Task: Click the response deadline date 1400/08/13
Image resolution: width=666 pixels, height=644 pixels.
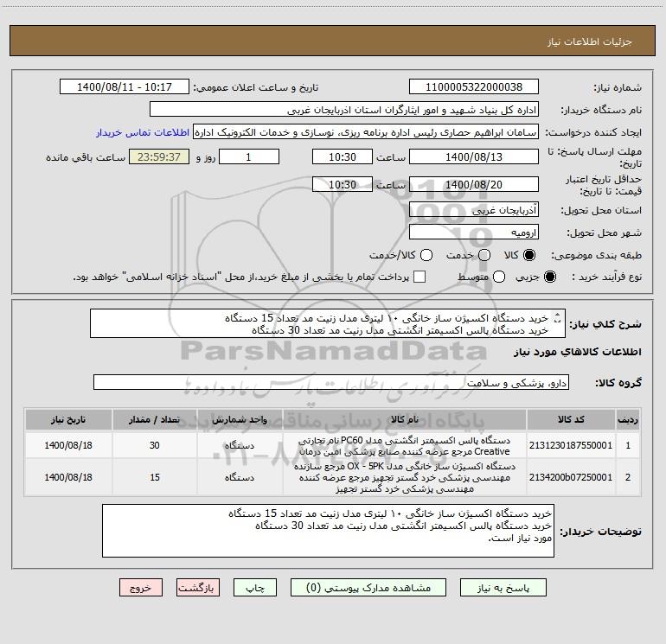Action: [x=474, y=156]
